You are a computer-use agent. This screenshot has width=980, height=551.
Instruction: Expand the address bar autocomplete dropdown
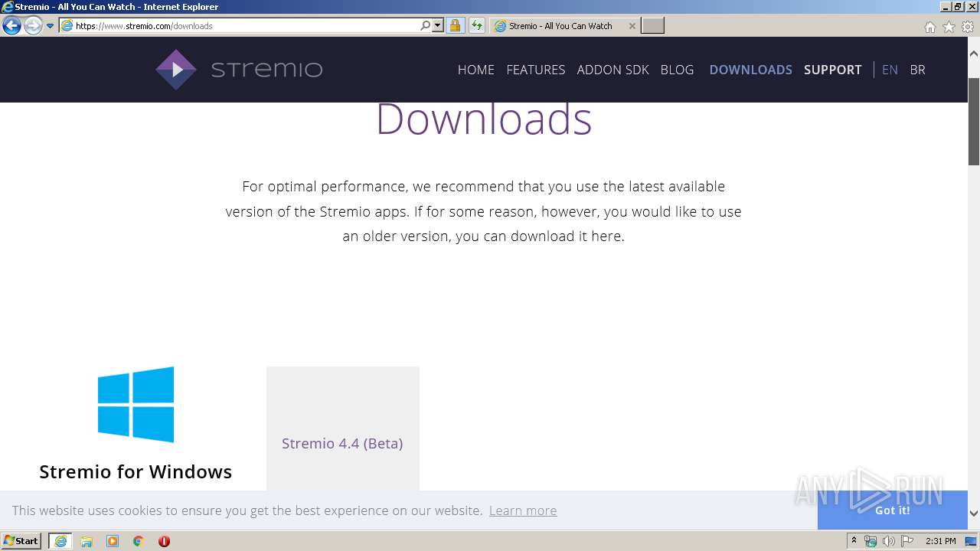coord(438,25)
